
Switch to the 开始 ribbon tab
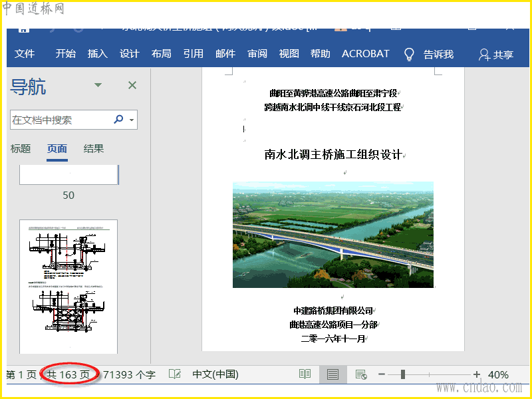65,54
